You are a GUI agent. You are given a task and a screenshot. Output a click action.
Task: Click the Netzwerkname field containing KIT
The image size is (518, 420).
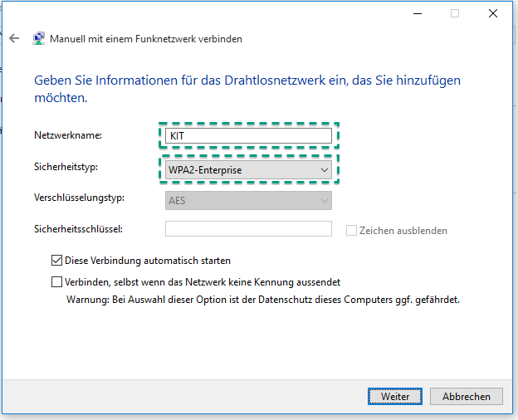click(248, 135)
